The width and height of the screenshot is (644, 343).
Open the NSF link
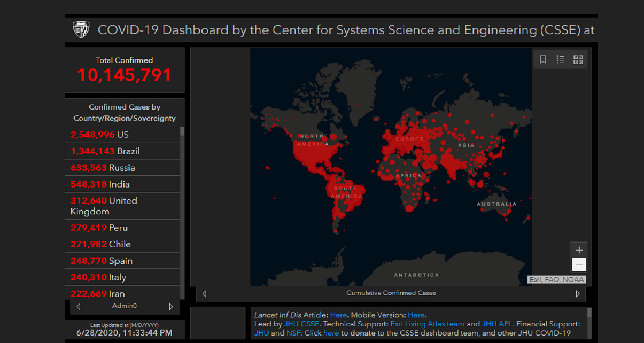(294, 333)
